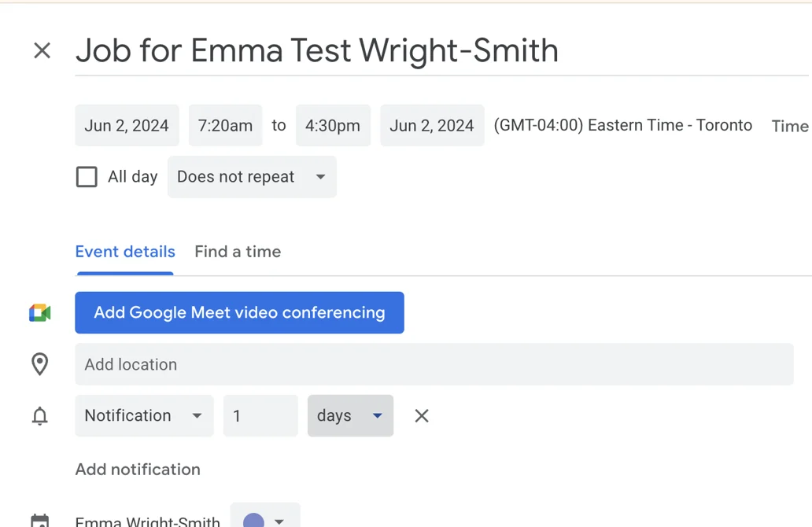
Task: Select the Event details tab
Action: point(125,252)
